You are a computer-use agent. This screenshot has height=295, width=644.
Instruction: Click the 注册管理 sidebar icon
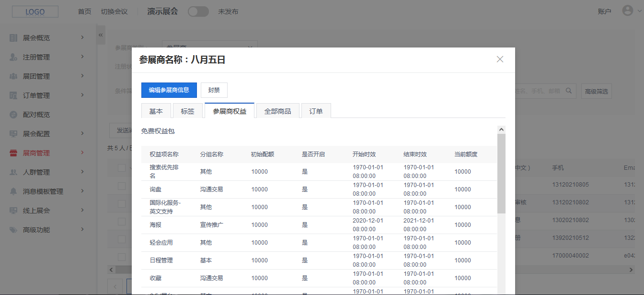click(13, 57)
